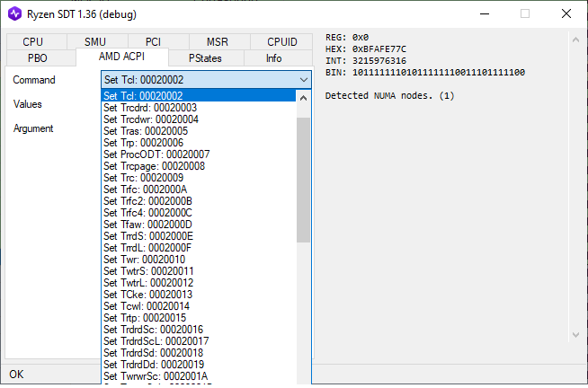Select Set TrdrdScL: 00020017
588x388 pixels.
click(199, 340)
